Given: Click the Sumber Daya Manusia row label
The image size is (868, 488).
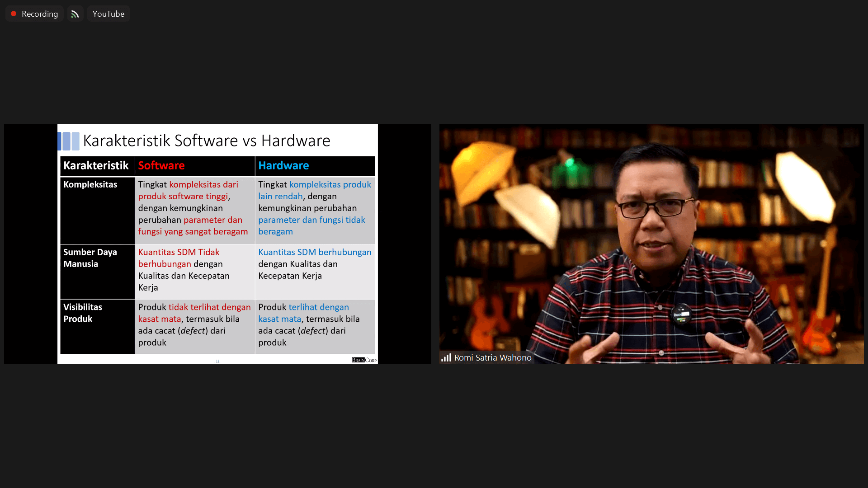Looking at the screenshot, I should coord(90,258).
